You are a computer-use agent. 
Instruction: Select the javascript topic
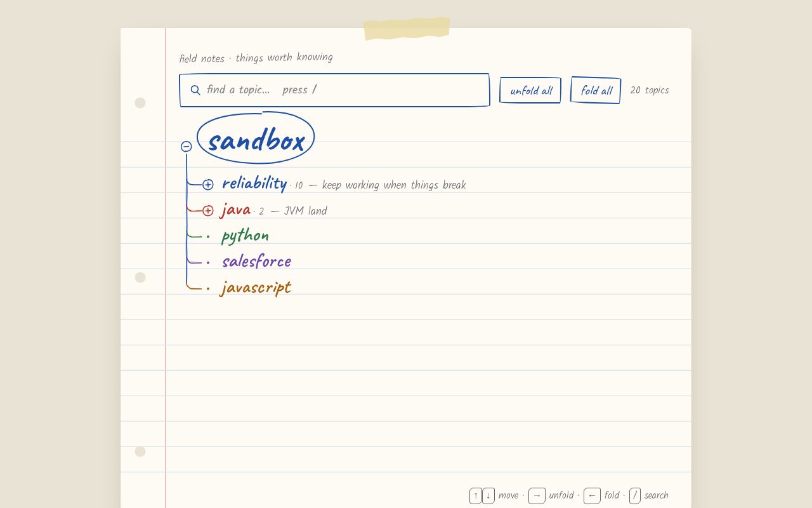[256, 288]
